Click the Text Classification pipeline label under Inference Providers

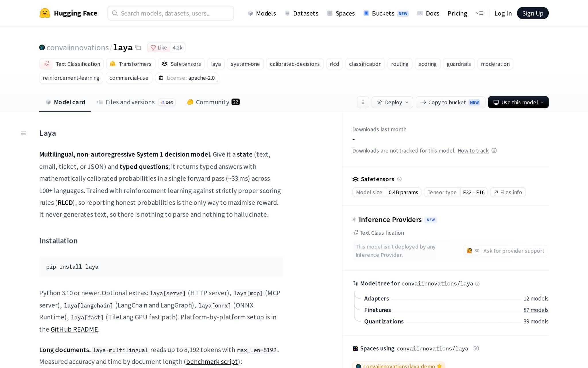tap(382, 233)
